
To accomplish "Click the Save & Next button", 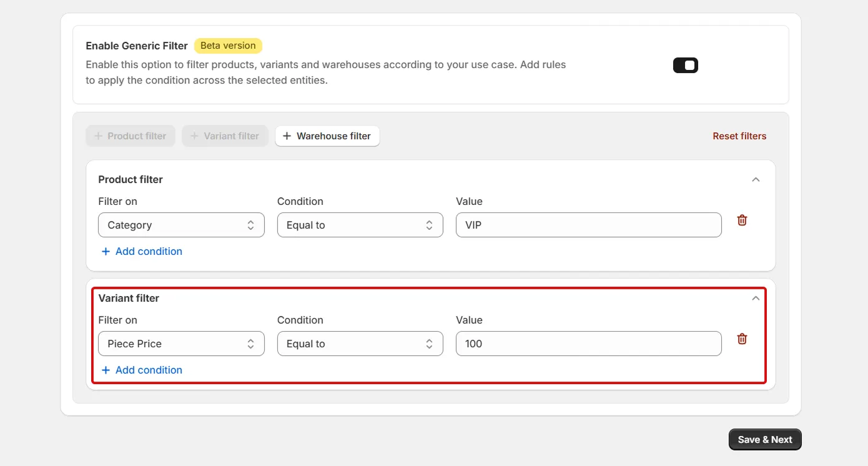I will point(765,439).
